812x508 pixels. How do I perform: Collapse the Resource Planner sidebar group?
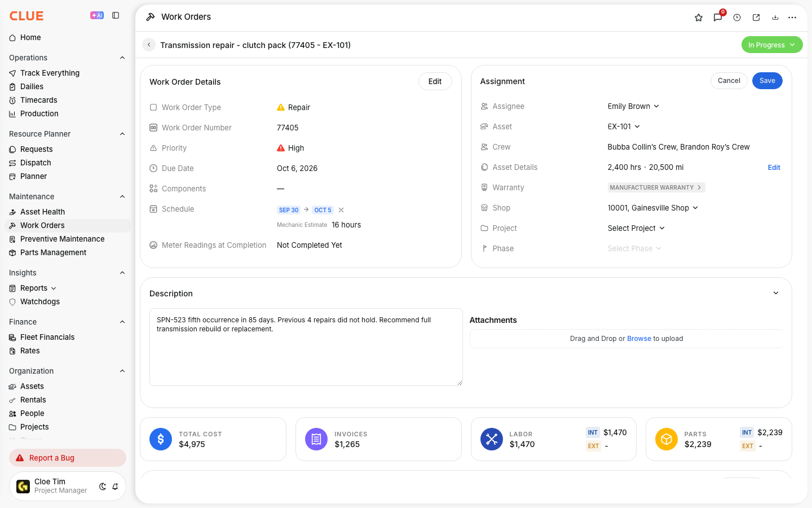pyautogui.click(x=122, y=134)
